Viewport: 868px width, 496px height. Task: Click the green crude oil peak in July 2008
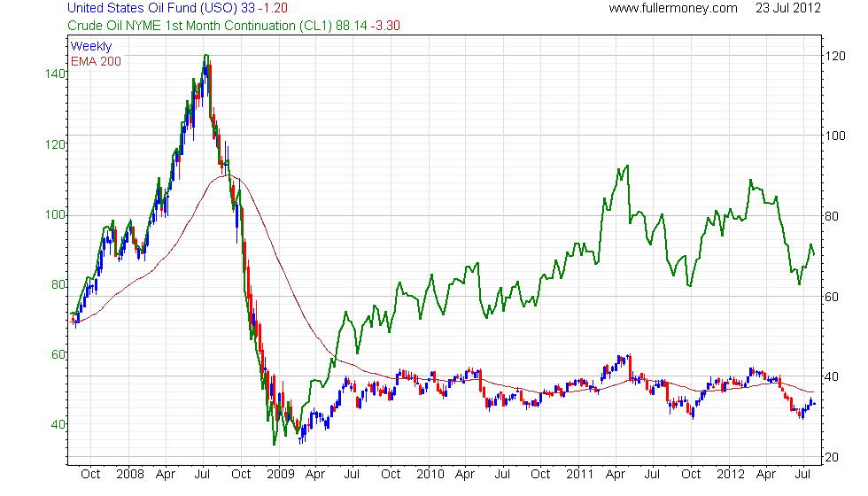coord(205,55)
